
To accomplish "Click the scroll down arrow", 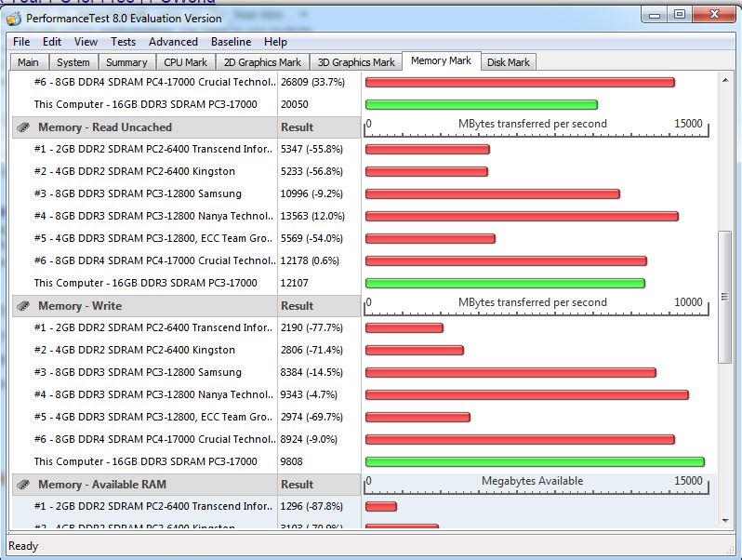I will pos(725,520).
